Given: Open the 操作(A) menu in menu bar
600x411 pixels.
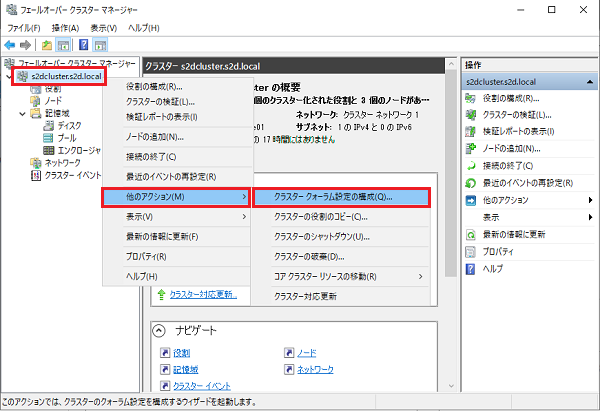Looking at the screenshot, I should (67, 27).
